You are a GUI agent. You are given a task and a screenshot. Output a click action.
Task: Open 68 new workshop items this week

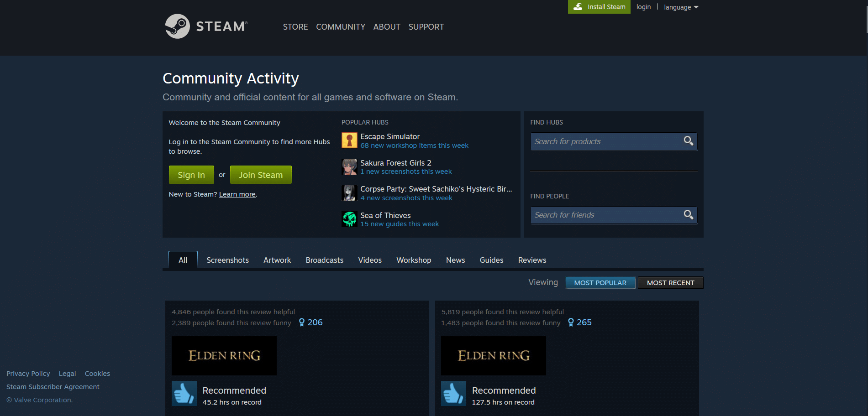[414, 146]
